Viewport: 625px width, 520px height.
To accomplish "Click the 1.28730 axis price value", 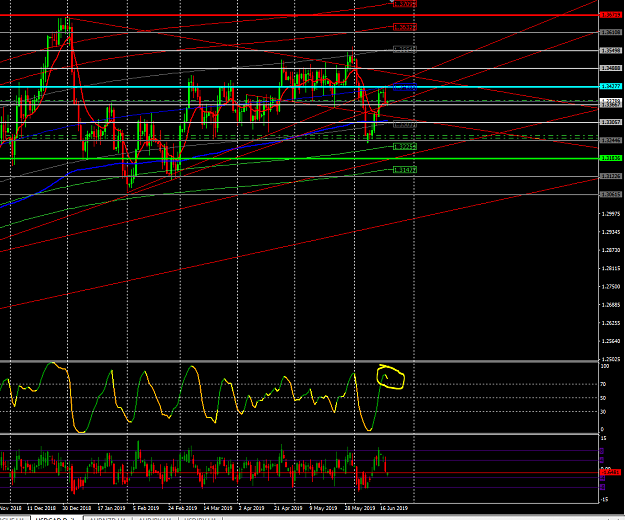I will pos(611,250).
